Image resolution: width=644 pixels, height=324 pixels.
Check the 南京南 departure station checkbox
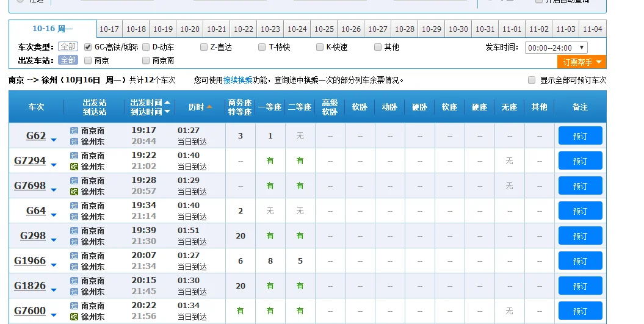(146, 61)
